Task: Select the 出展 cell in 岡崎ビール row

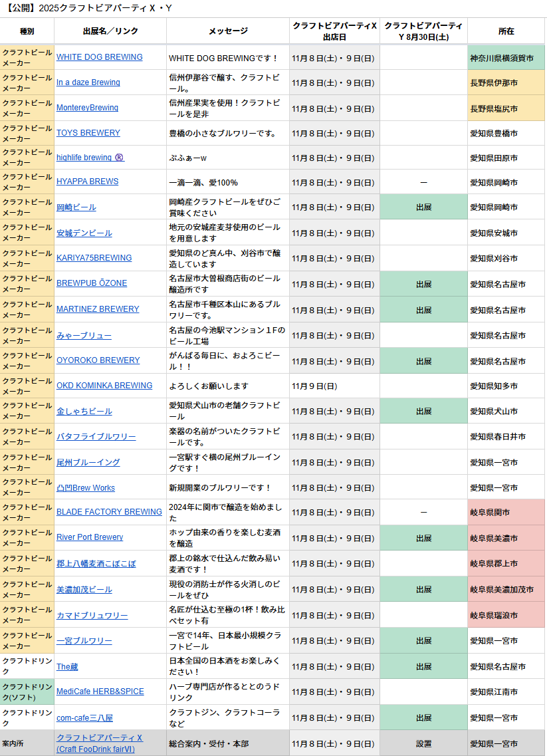Action: click(423, 207)
